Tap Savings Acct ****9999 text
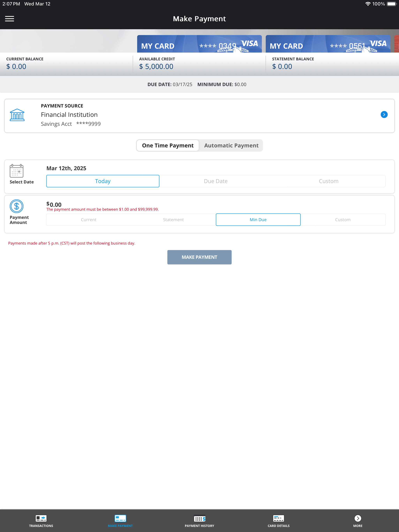Viewport: 399px width, 532px height. click(x=71, y=124)
